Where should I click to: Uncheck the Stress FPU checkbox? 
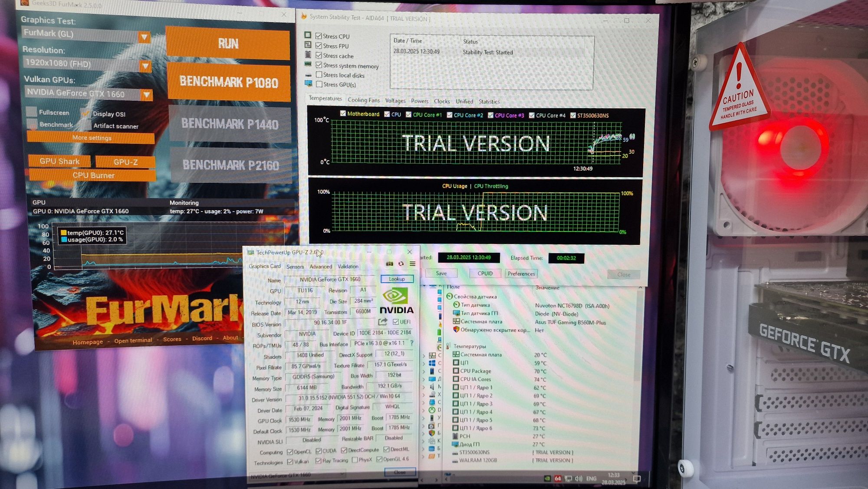pos(319,46)
